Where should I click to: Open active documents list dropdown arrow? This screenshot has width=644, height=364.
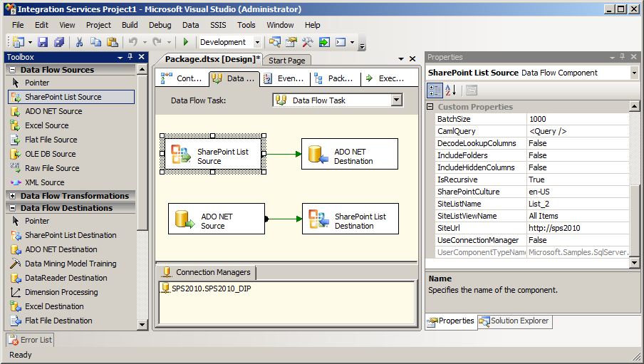click(401, 59)
